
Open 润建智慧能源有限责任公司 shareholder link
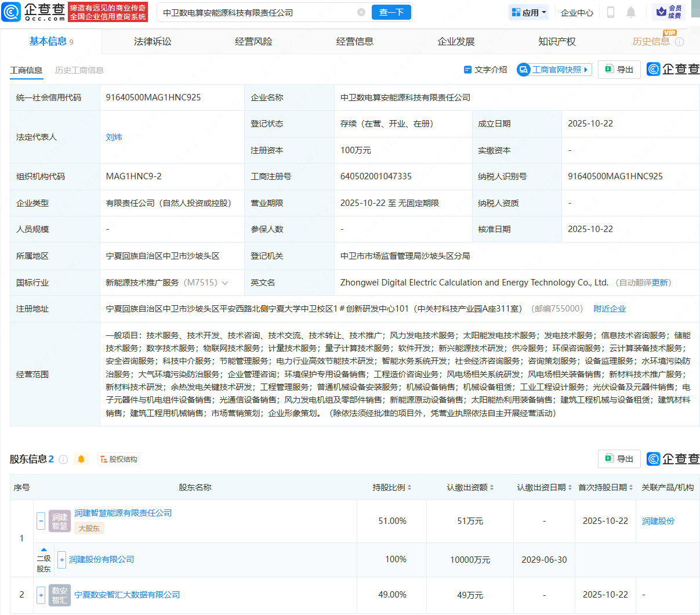click(x=123, y=513)
